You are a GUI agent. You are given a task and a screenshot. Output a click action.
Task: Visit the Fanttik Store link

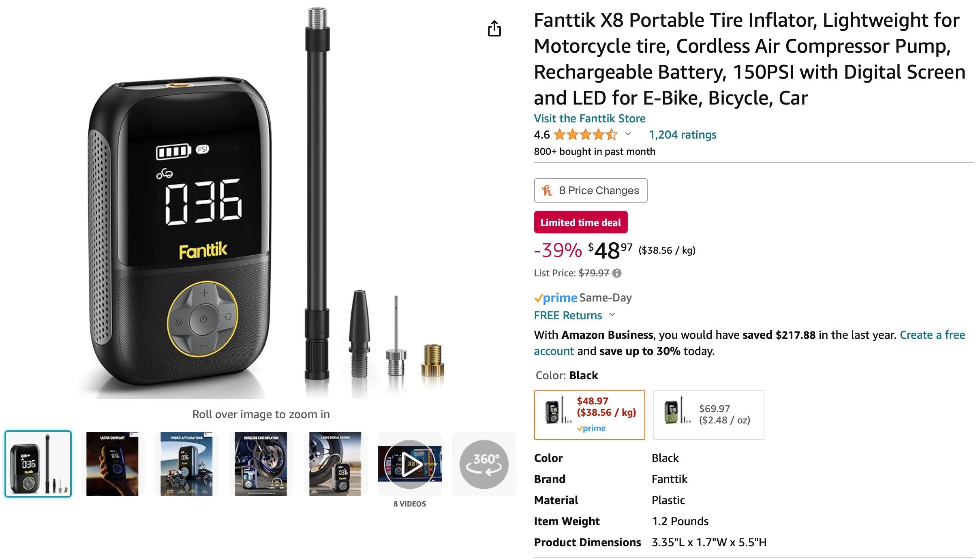(589, 118)
